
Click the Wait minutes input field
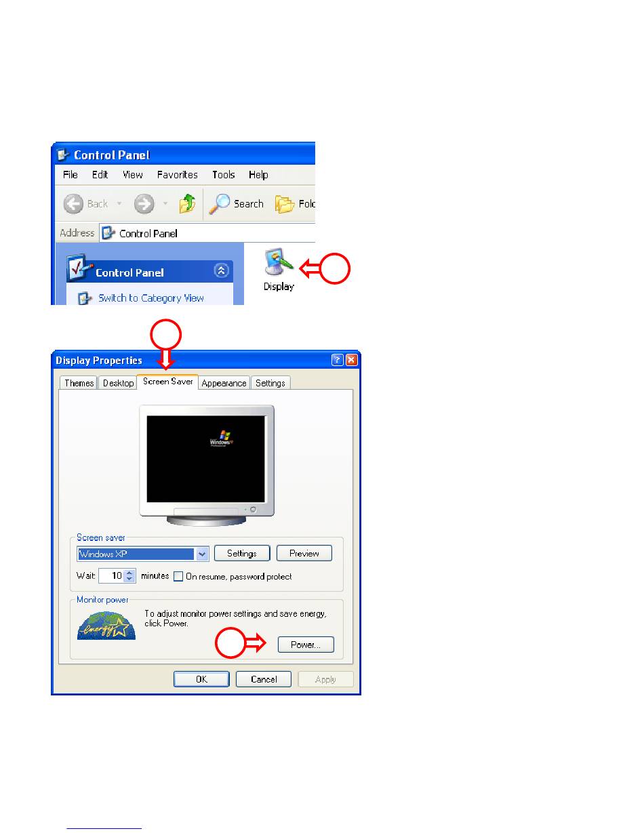coord(111,576)
